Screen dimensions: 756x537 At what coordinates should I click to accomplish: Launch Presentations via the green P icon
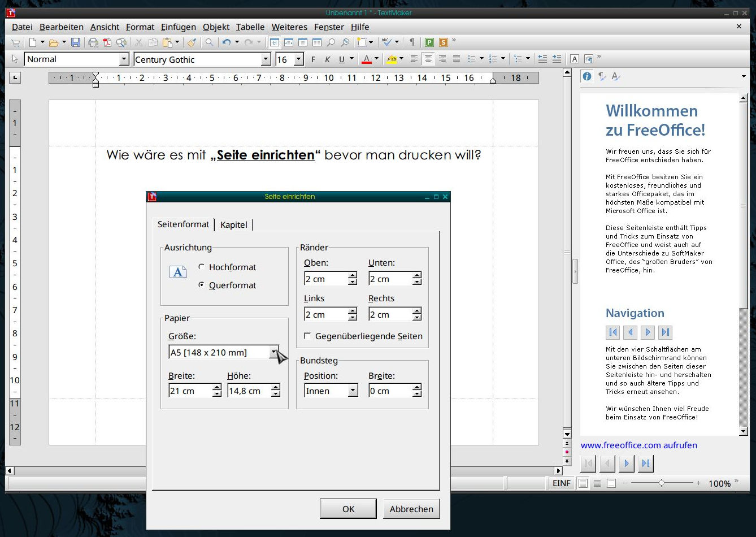click(429, 42)
